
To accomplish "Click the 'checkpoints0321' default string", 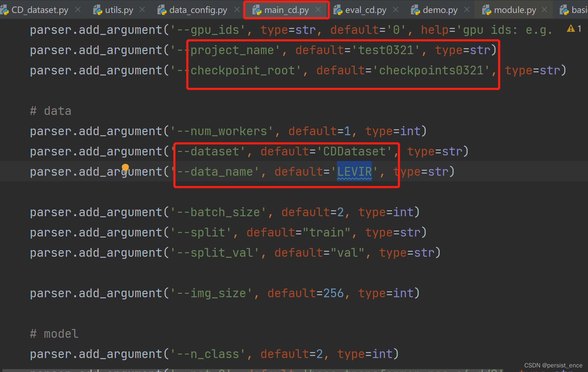I will point(431,70).
